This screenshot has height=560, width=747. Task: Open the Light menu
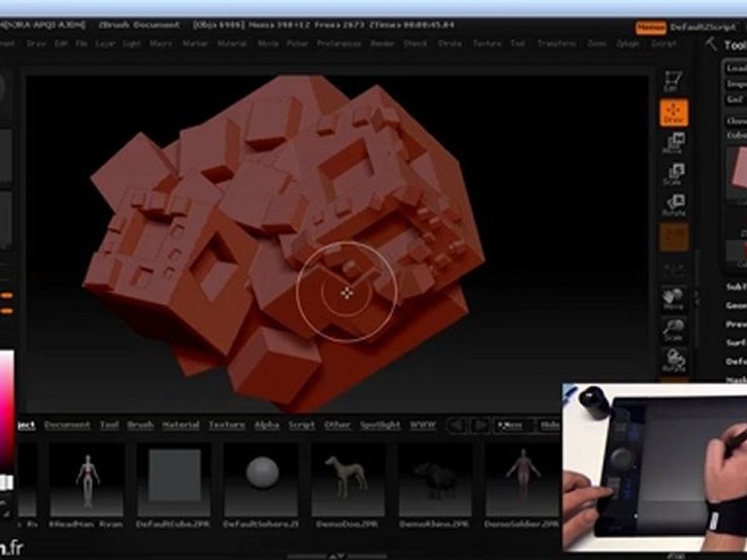tap(132, 44)
